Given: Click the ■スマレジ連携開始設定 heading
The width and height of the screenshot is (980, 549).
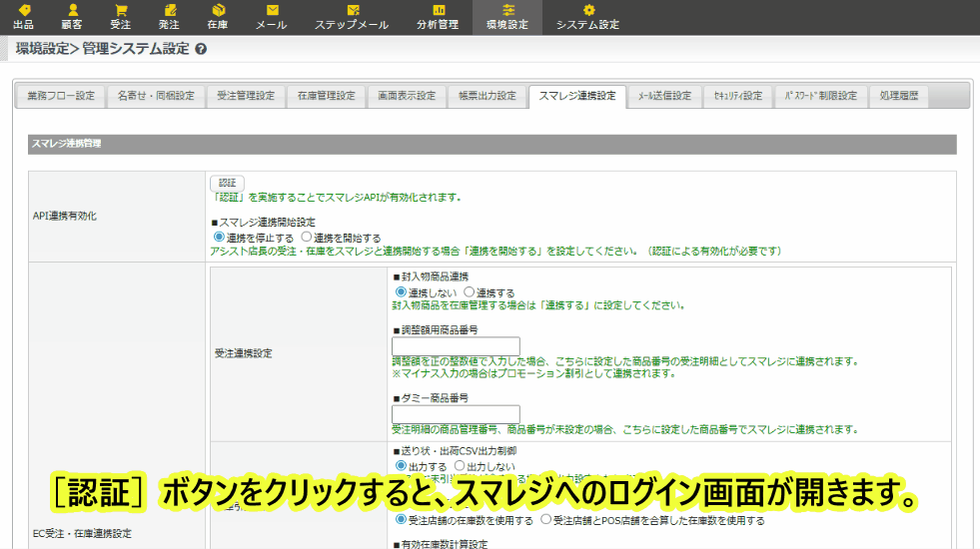Looking at the screenshot, I should pyautogui.click(x=263, y=223).
